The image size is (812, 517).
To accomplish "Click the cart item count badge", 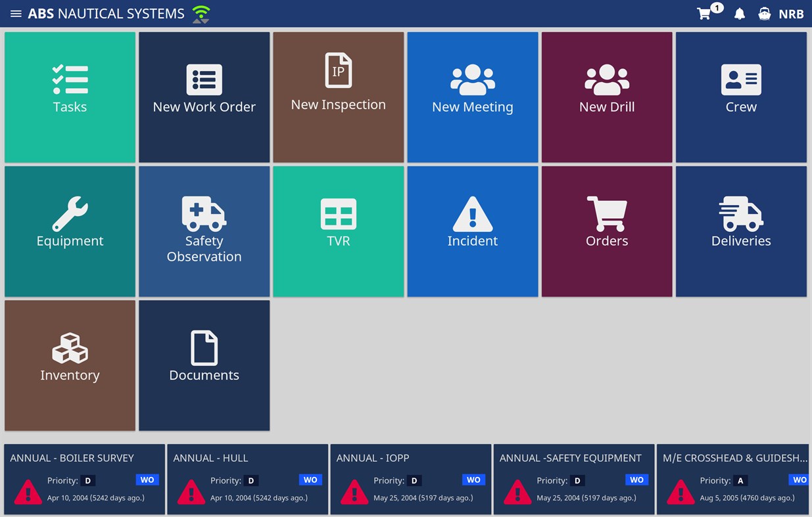I will [717, 8].
